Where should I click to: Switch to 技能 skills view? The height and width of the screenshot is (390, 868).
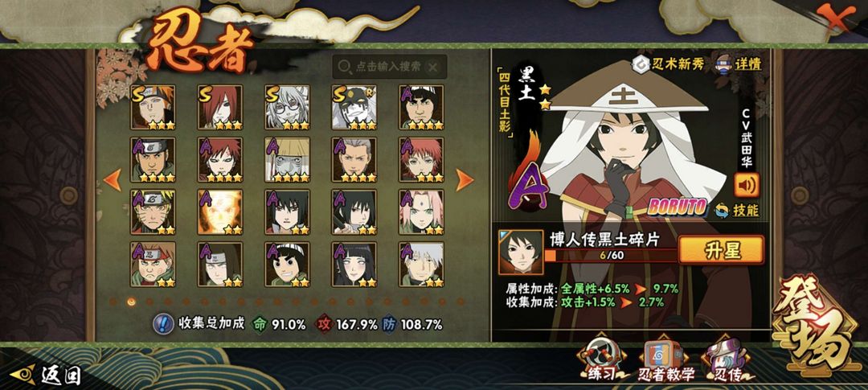click(x=736, y=210)
